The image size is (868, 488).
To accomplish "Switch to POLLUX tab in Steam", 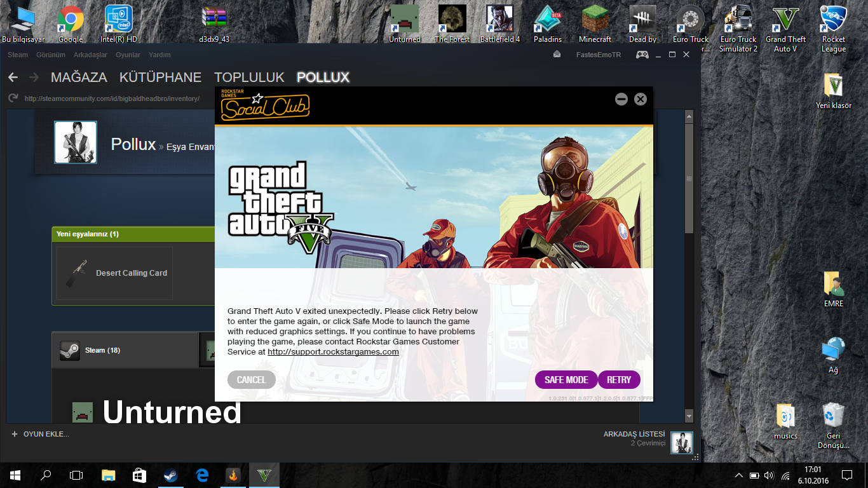I will [323, 78].
